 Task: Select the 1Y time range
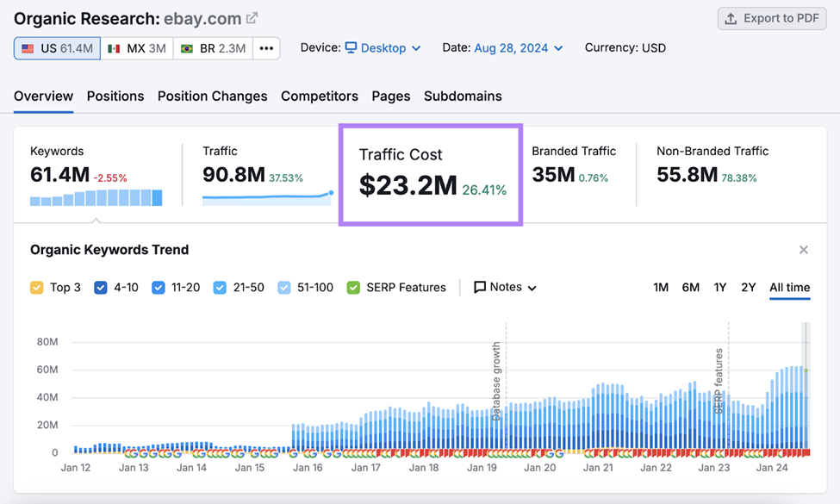(x=720, y=288)
